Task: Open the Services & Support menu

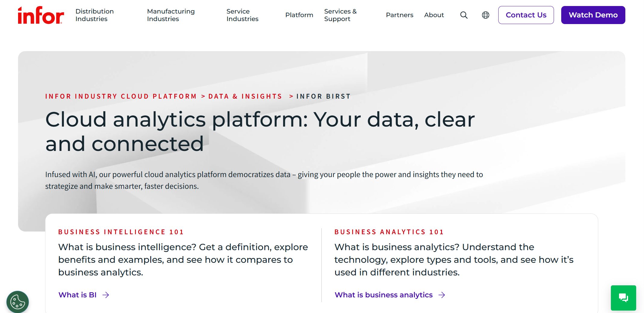Action: [x=340, y=15]
